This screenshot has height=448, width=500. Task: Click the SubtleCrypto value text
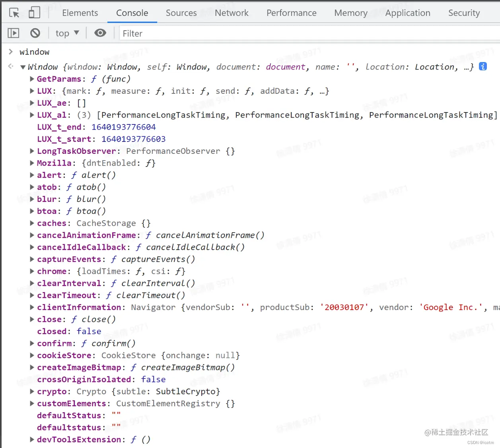point(186,391)
